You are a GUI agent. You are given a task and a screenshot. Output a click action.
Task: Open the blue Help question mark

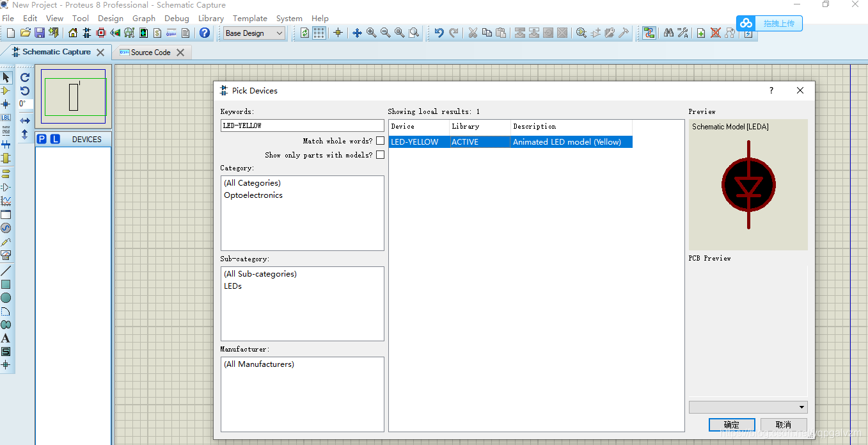[205, 33]
